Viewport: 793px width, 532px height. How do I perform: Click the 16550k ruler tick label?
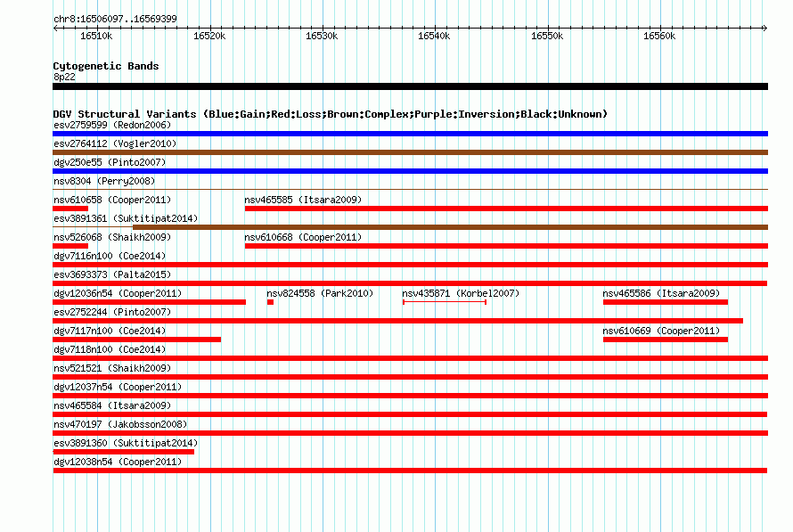(x=547, y=36)
